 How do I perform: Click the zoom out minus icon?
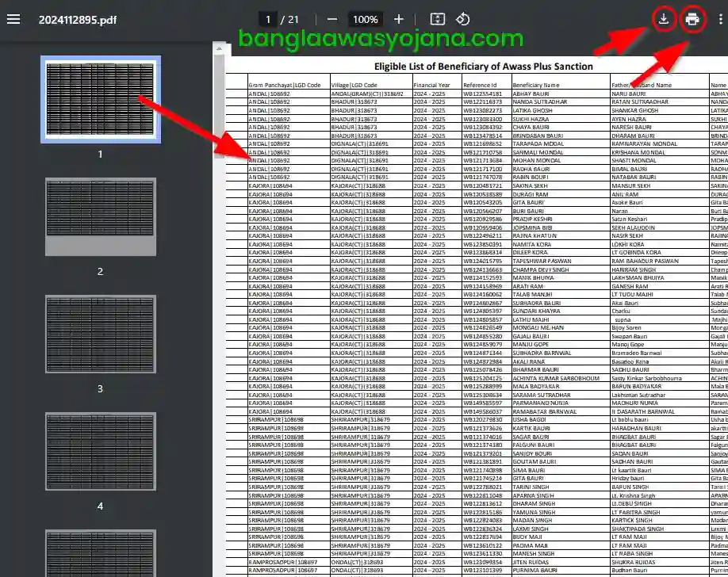pyautogui.click(x=332, y=20)
